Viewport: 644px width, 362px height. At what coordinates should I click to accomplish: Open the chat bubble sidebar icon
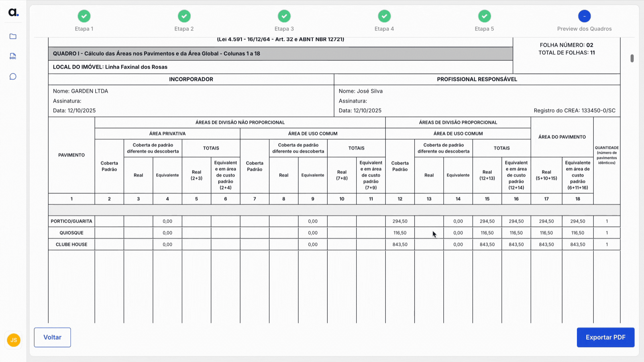coord(13,77)
